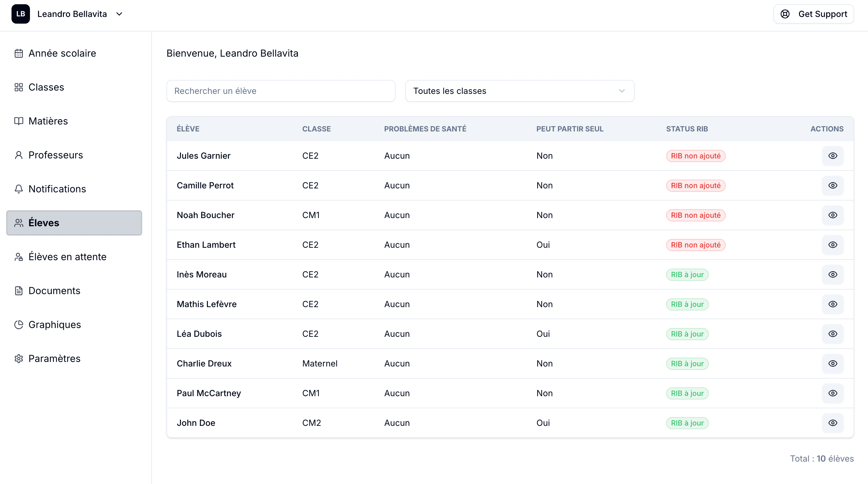Open Élèves en attente menu item

[67, 257]
